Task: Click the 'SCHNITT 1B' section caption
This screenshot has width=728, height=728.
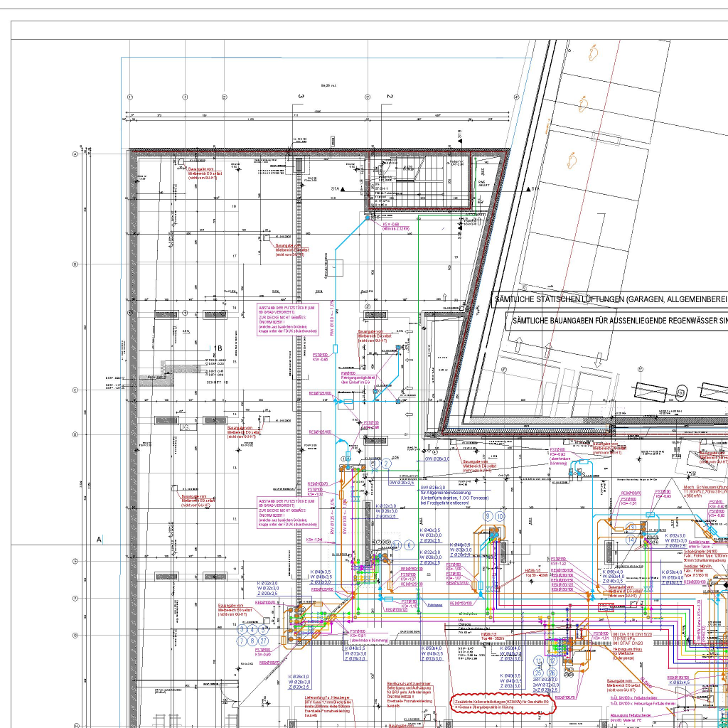Action: (218, 382)
